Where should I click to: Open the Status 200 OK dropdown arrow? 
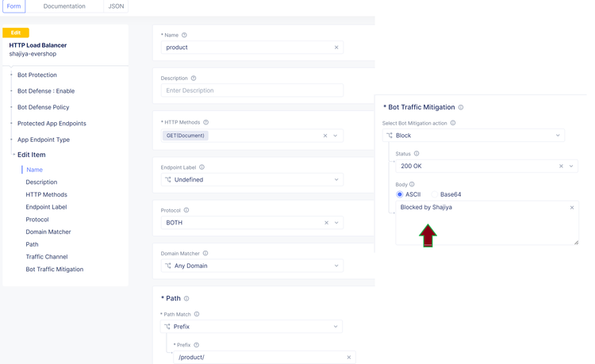571,166
